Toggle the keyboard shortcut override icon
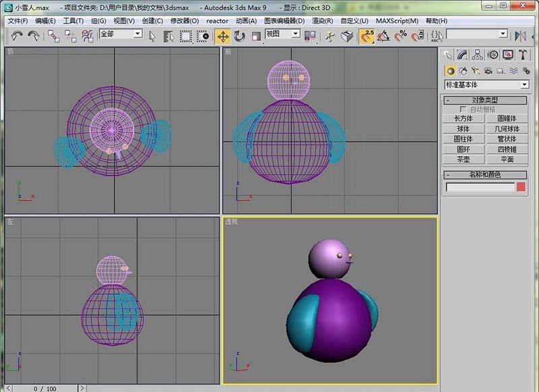Screen dimensions: 539x392 pos(347,36)
